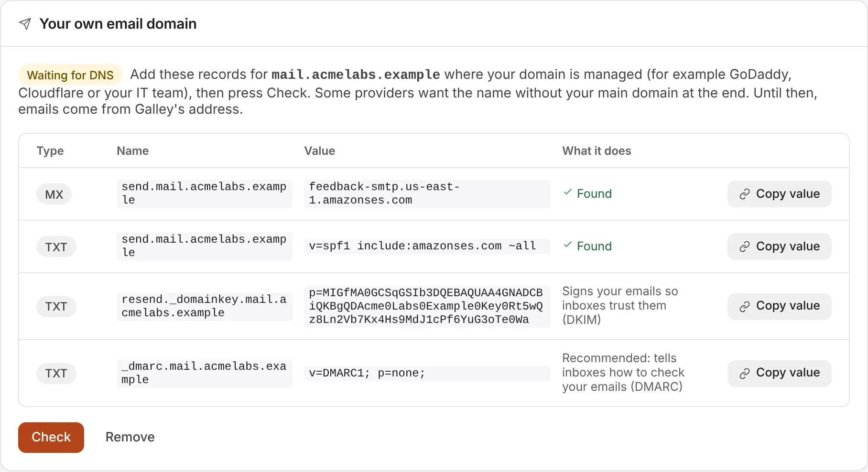
Task: Click the DKIM description text
Action: pyautogui.click(x=620, y=306)
